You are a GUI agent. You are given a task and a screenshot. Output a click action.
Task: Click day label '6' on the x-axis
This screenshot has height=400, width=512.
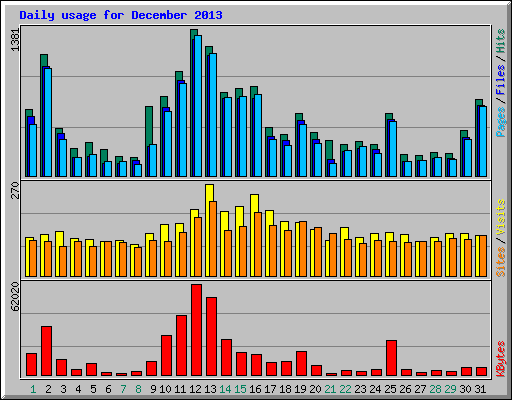click(108, 389)
